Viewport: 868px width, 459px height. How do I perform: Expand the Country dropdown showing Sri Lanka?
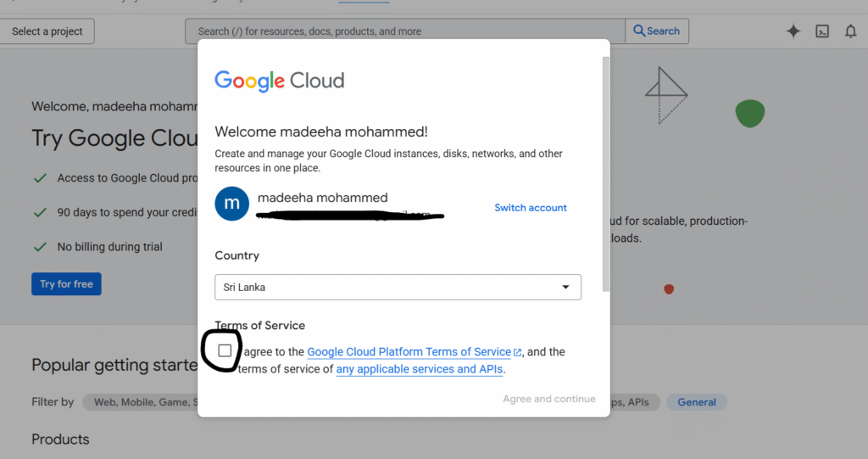(x=398, y=288)
